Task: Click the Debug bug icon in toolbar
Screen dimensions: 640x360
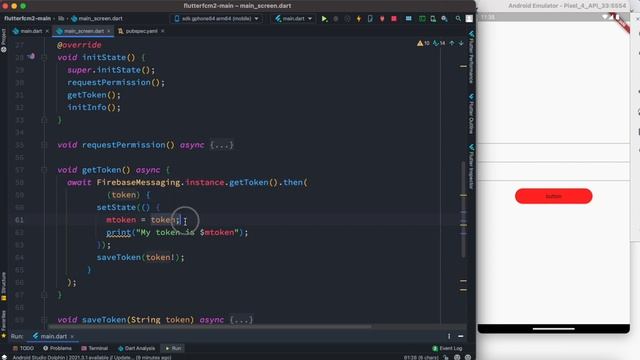Action: [x=336, y=19]
